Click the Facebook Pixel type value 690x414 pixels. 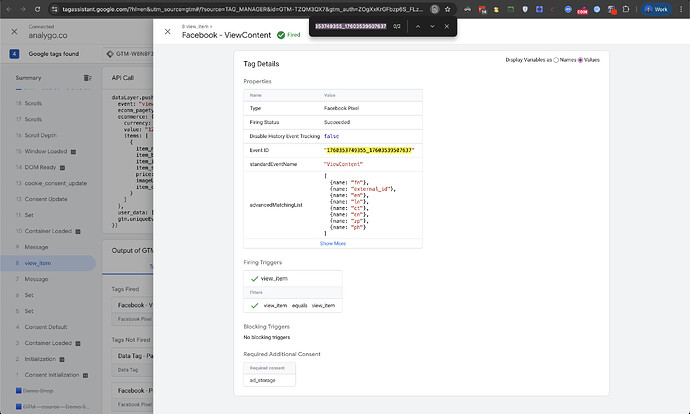tap(341, 108)
